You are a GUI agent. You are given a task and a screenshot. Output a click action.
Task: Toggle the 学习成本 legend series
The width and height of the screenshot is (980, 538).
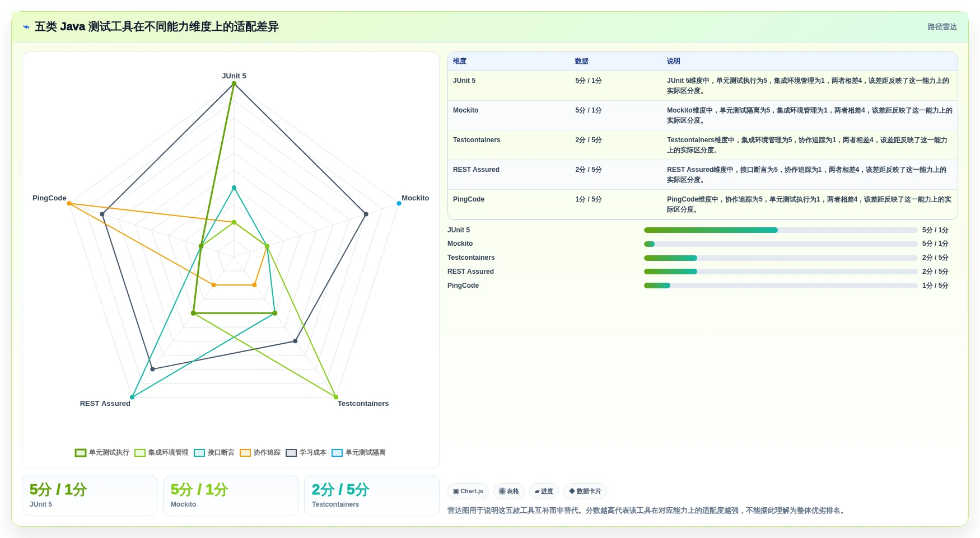coord(306,452)
